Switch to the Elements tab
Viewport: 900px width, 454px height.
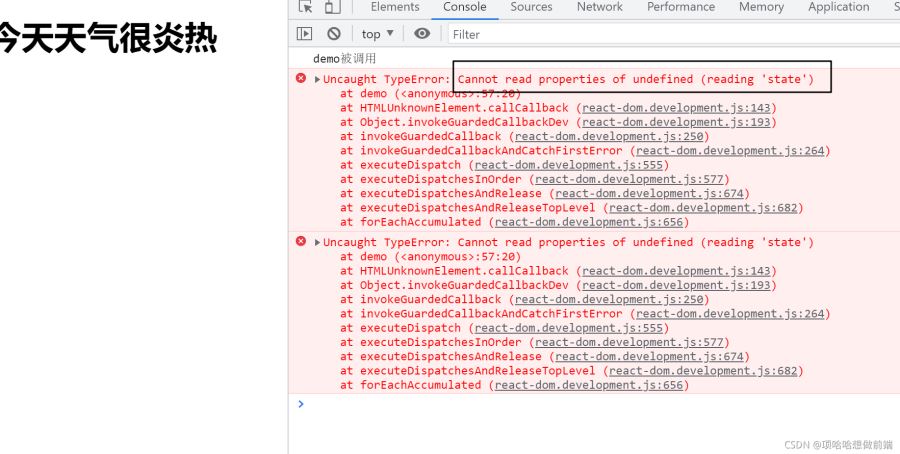click(394, 7)
